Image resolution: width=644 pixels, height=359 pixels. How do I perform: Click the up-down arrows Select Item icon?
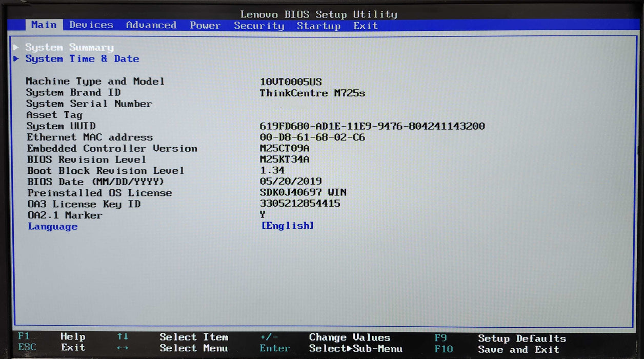[123, 336]
